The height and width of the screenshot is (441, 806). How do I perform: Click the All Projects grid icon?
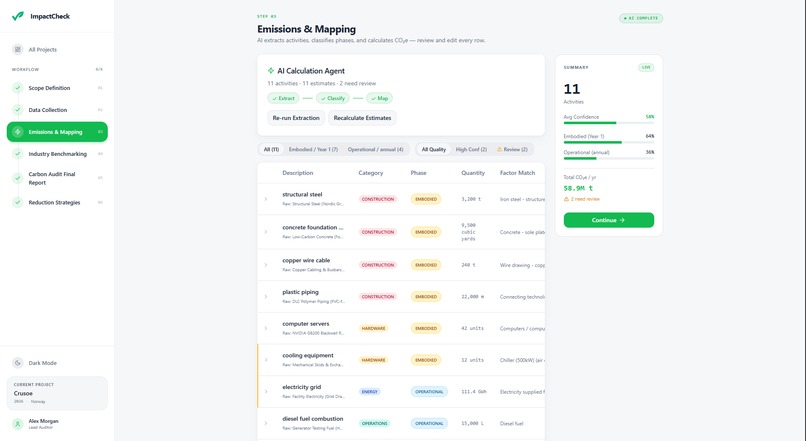click(18, 49)
